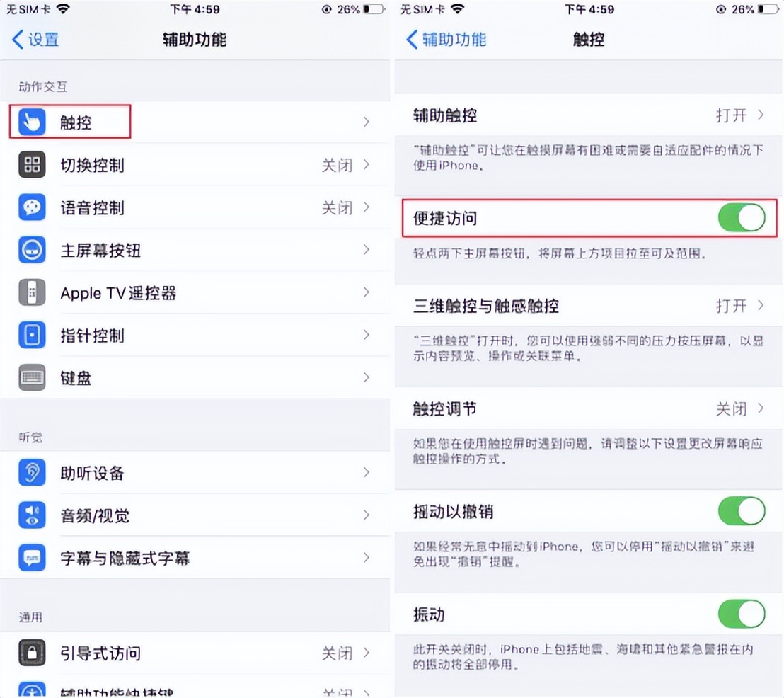Tap the 语音控制 speech bubble icon
This screenshot has width=784, height=698.
[31, 207]
